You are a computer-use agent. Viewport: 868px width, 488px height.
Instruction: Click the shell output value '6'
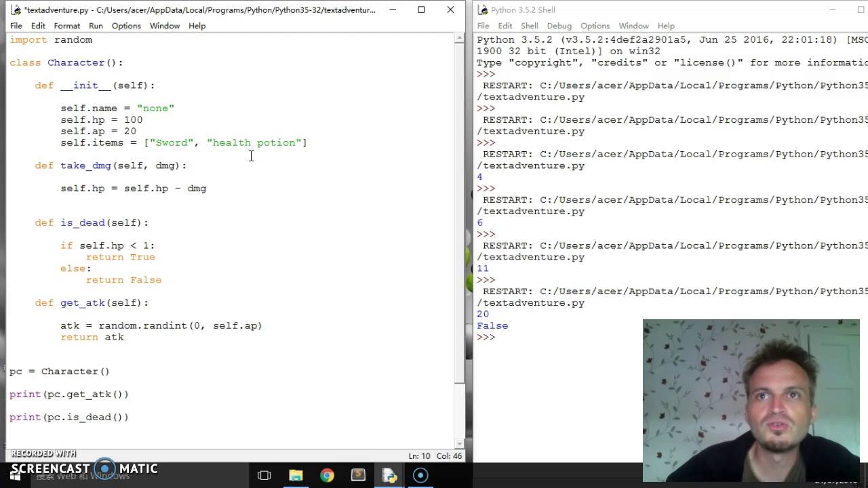click(x=480, y=223)
